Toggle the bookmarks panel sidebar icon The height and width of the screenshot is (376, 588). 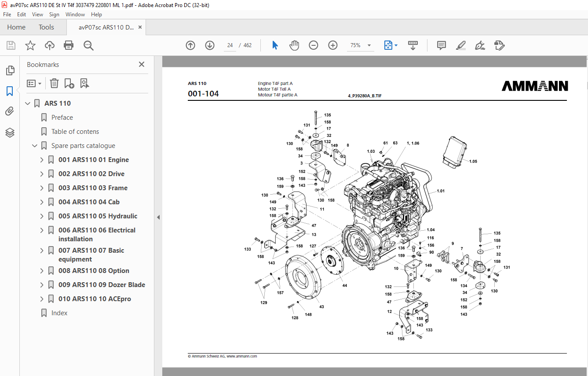click(10, 91)
